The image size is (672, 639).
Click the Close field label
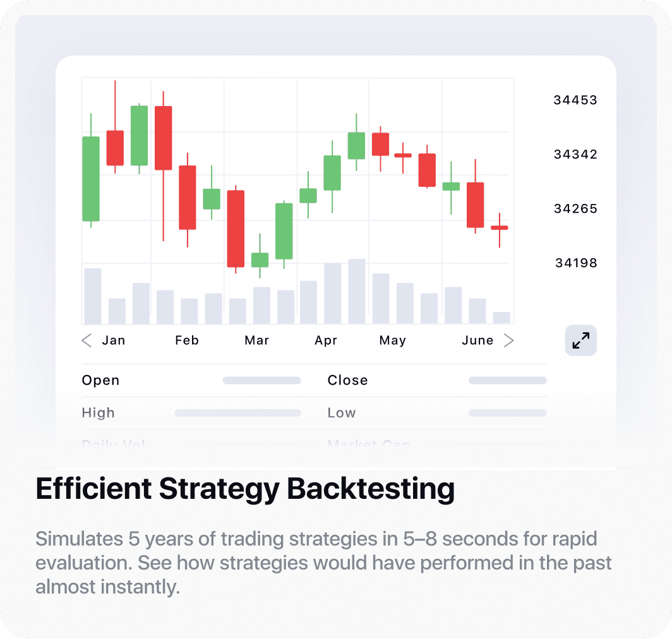[347, 380]
